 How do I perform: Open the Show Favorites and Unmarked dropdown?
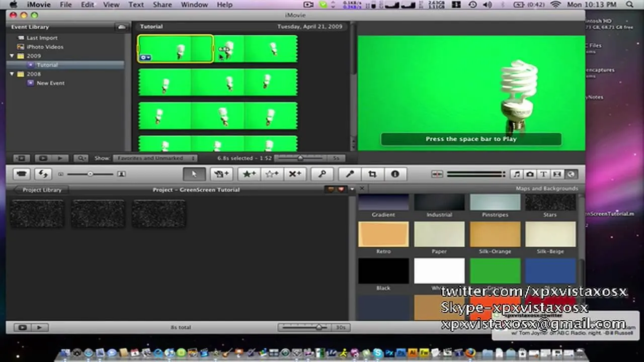[154, 158]
